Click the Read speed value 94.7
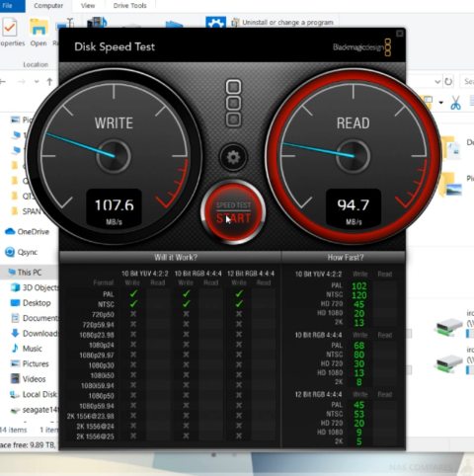This screenshot has width=474, height=476. [354, 205]
